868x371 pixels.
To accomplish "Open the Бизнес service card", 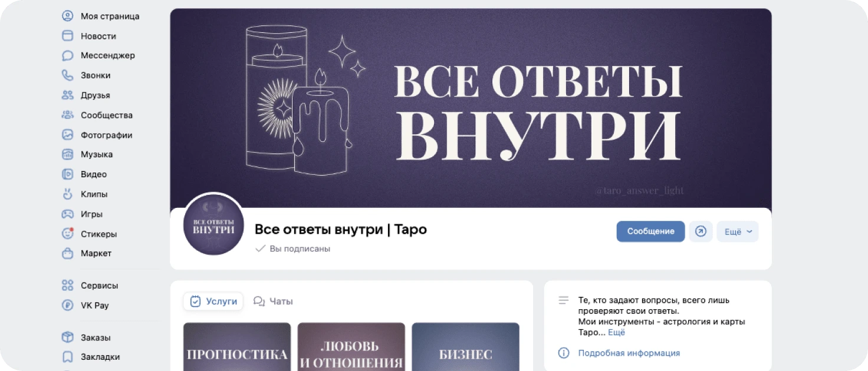I will point(465,347).
